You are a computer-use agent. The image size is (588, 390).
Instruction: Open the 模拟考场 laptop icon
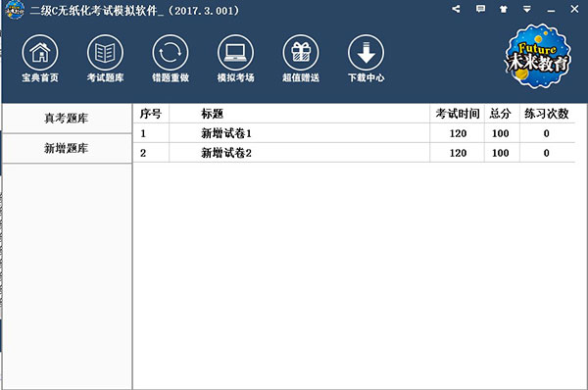(235, 53)
